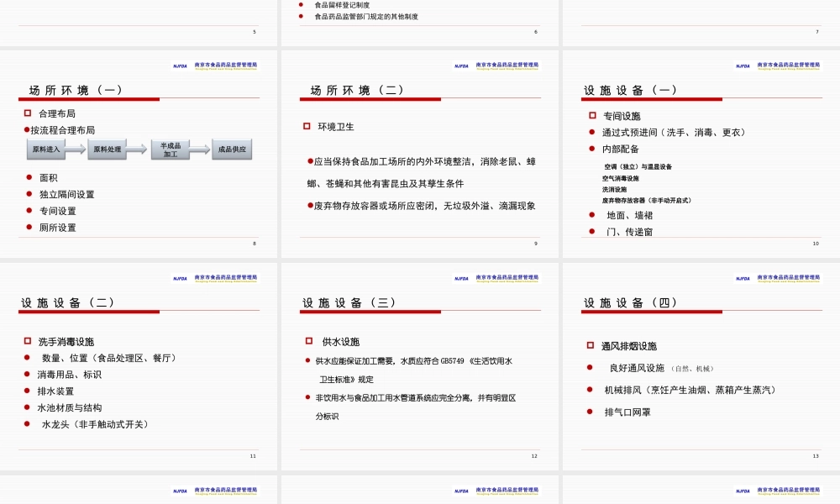Select slide thumbnail numbered 10
The image size is (840, 504).
[x=701, y=155]
